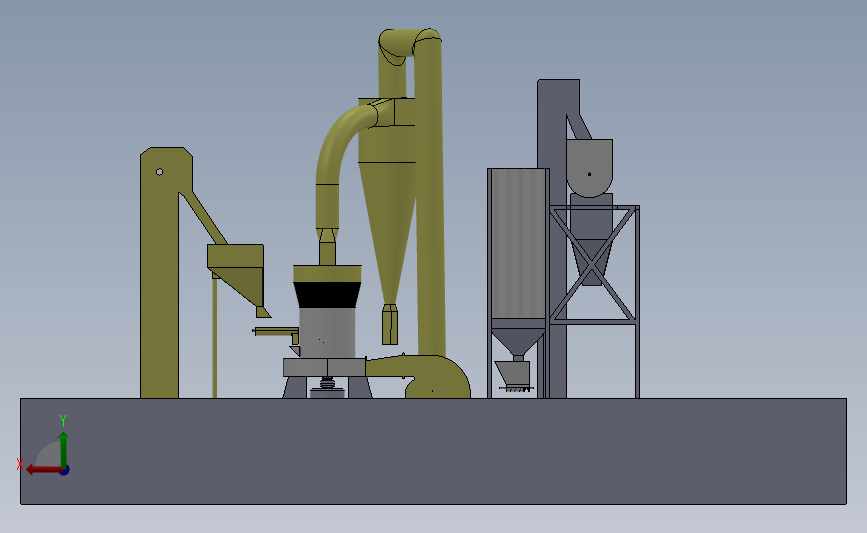Select the spring assembly under the mill base

[327, 383]
